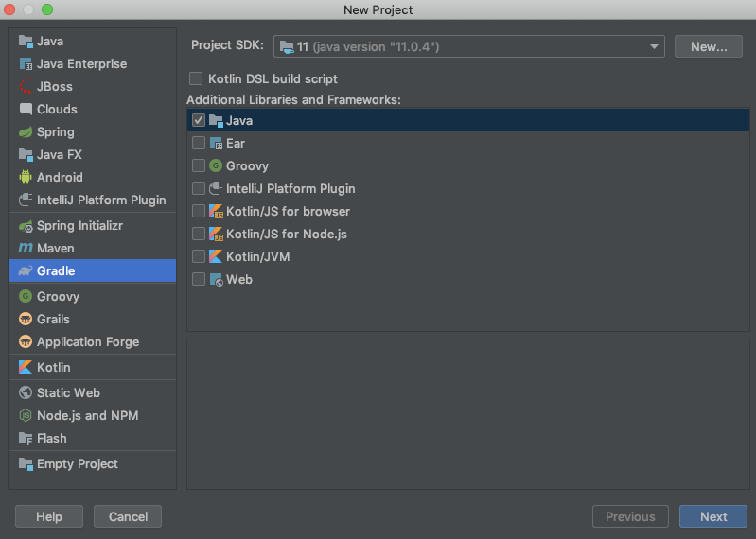The image size is (756, 539).
Task: Click the Spring Initializr icon
Action: click(26, 226)
